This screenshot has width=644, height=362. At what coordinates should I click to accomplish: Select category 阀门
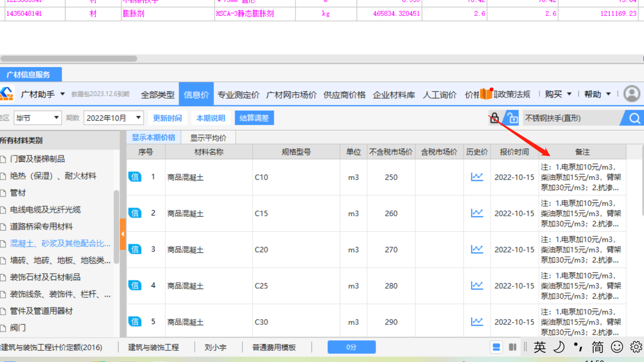(x=18, y=328)
